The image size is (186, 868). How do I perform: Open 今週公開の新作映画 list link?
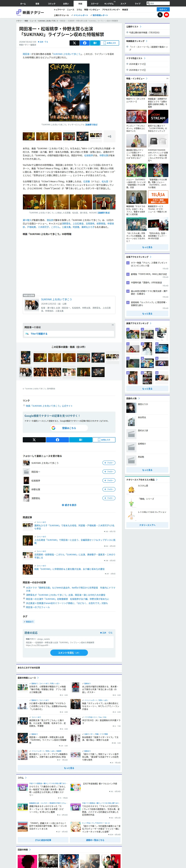point(144,33)
